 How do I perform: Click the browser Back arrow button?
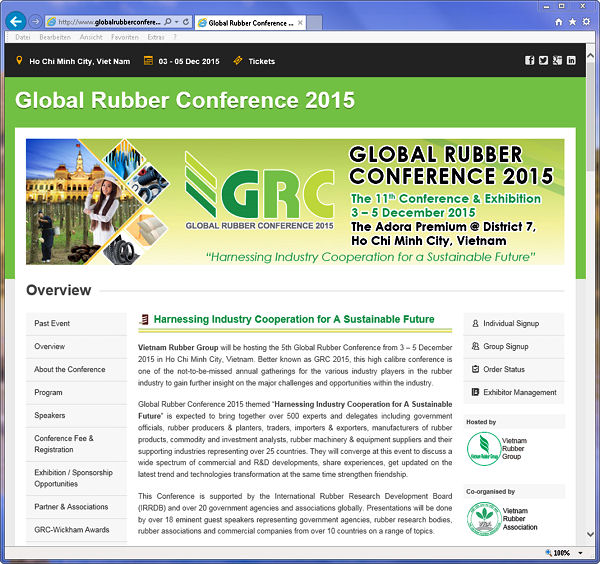(16, 21)
